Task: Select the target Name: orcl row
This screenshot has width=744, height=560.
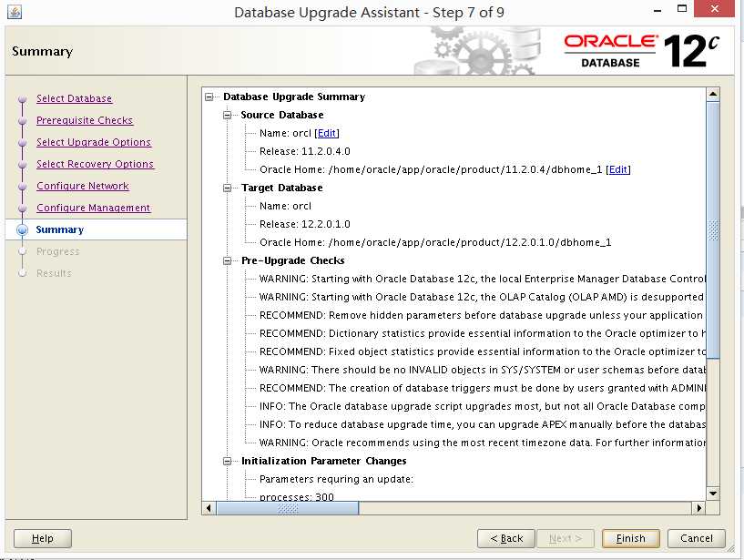Action: pos(285,206)
